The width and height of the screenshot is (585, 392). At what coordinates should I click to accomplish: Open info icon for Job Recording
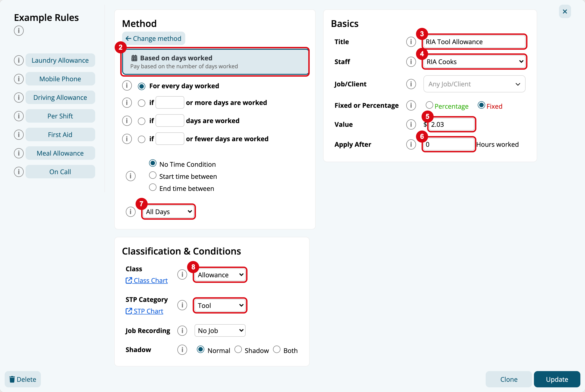(x=182, y=330)
